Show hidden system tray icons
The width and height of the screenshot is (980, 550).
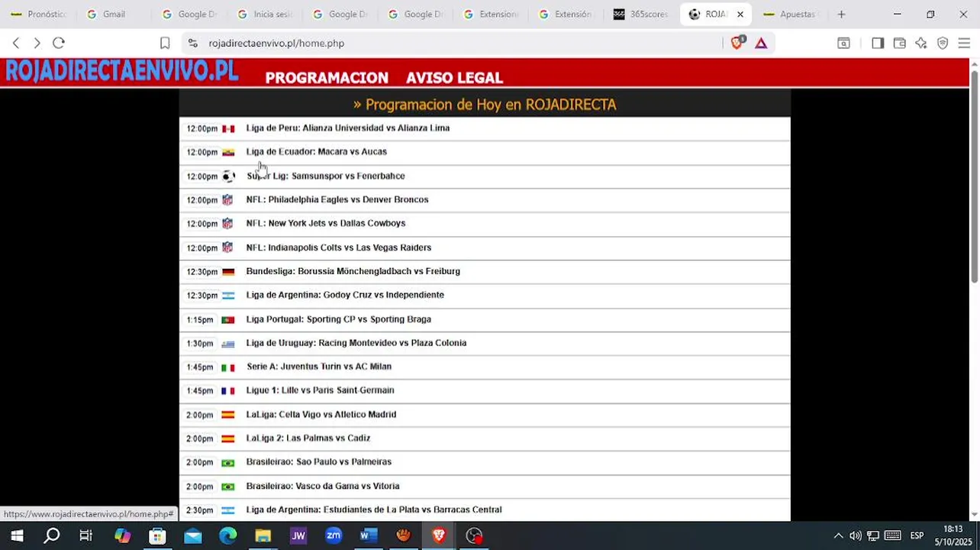click(x=838, y=535)
